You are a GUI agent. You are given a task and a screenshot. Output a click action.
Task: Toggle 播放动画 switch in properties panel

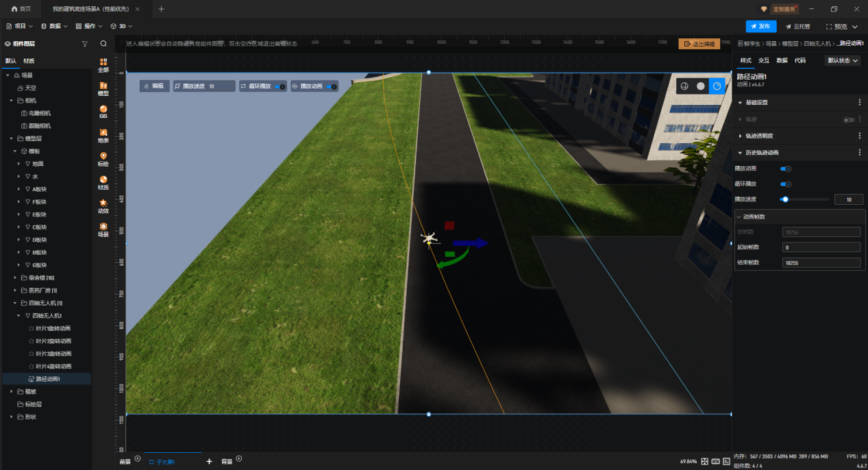[786, 169]
